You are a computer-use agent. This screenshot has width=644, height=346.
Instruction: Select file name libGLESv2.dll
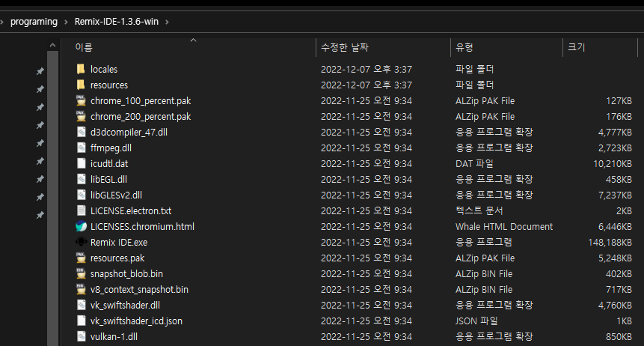coord(116,195)
